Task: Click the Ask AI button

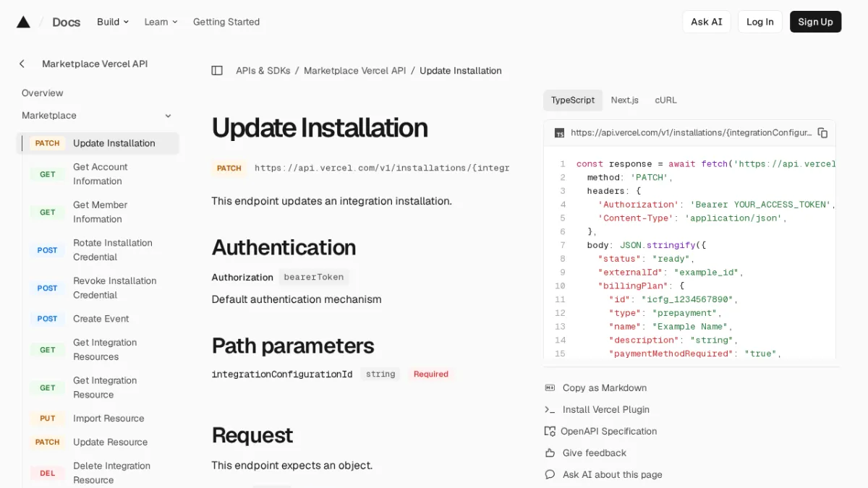Action: 707,22
